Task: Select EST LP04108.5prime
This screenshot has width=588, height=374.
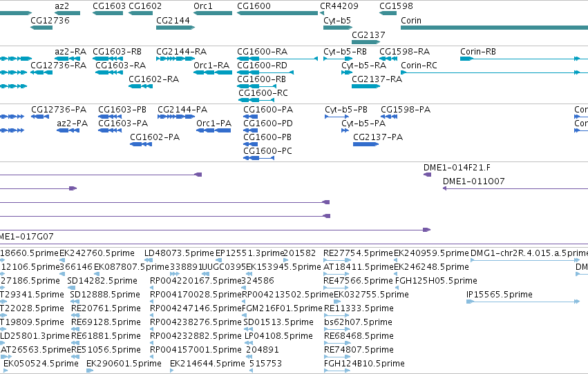Action: pos(249,343)
